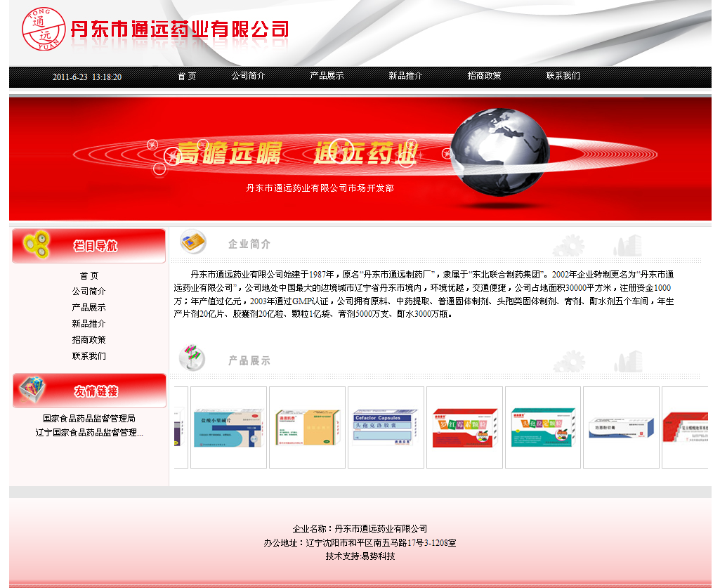Click the Tong Yuan round company logo
The width and height of the screenshot is (720, 588).
44,30
